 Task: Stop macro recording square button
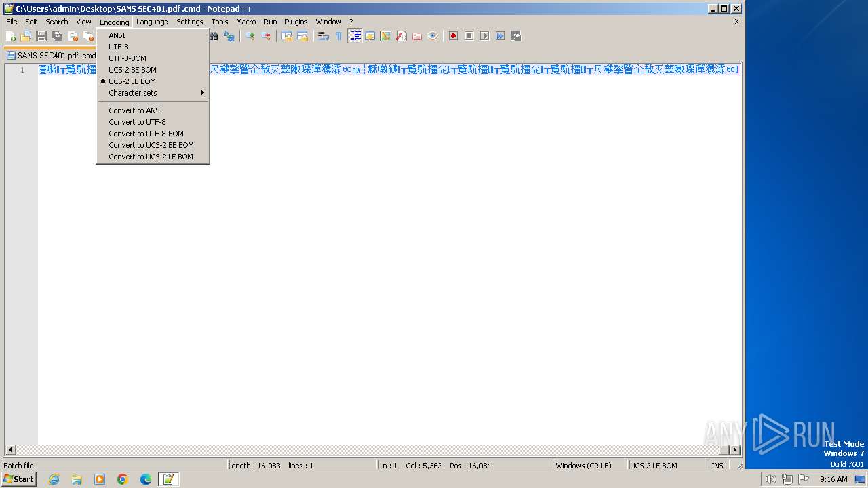coord(469,36)
